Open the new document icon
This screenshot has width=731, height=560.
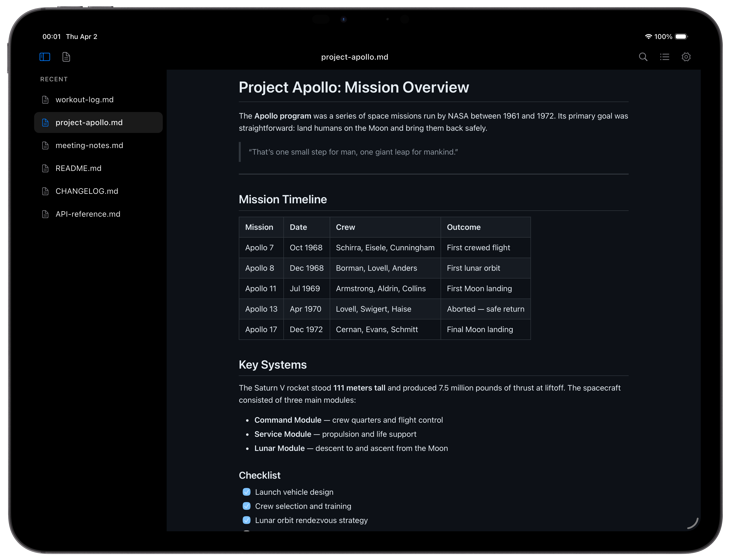coord(66,57)
